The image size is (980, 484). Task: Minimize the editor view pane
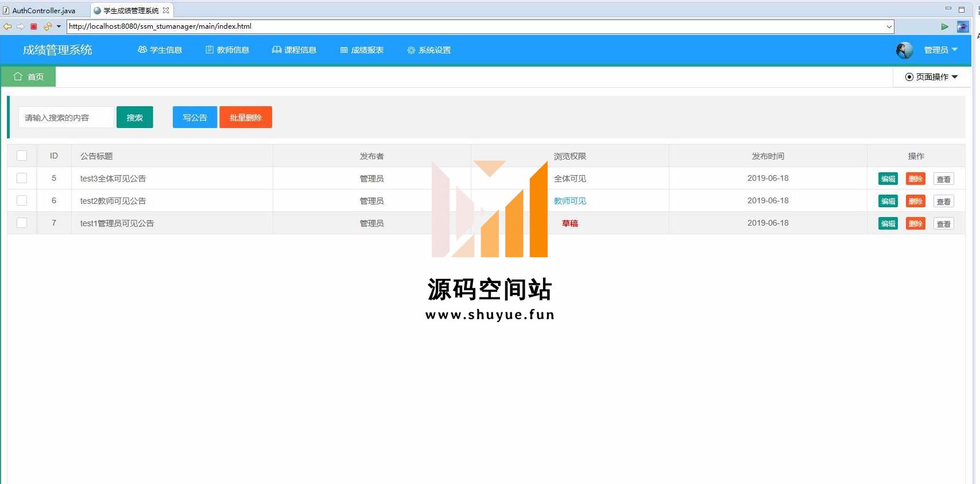[948, 9]
